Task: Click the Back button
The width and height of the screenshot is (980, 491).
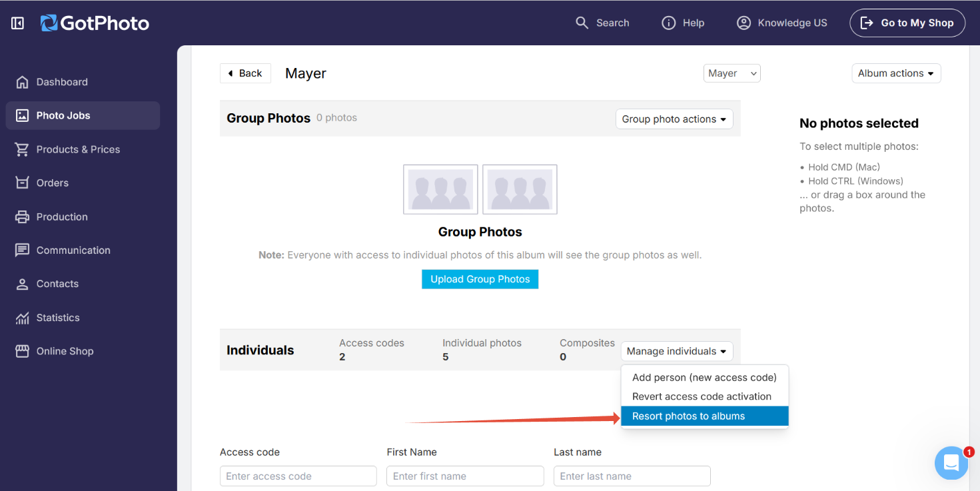Action: tap(245, 73)
